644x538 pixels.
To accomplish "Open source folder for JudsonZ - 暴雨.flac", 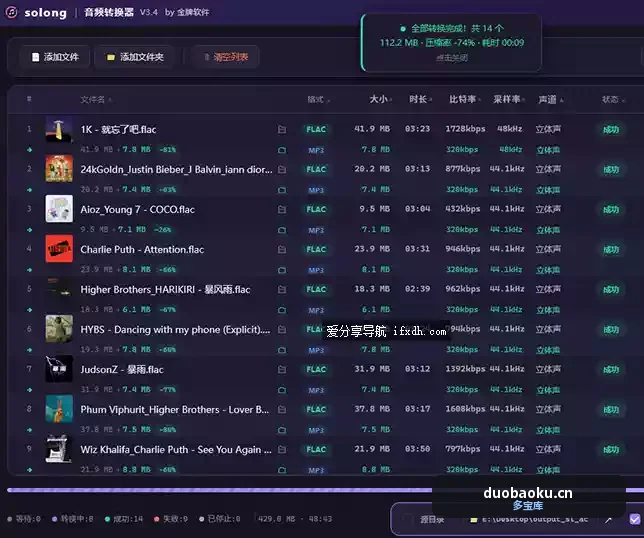I will tap(282, 370).
